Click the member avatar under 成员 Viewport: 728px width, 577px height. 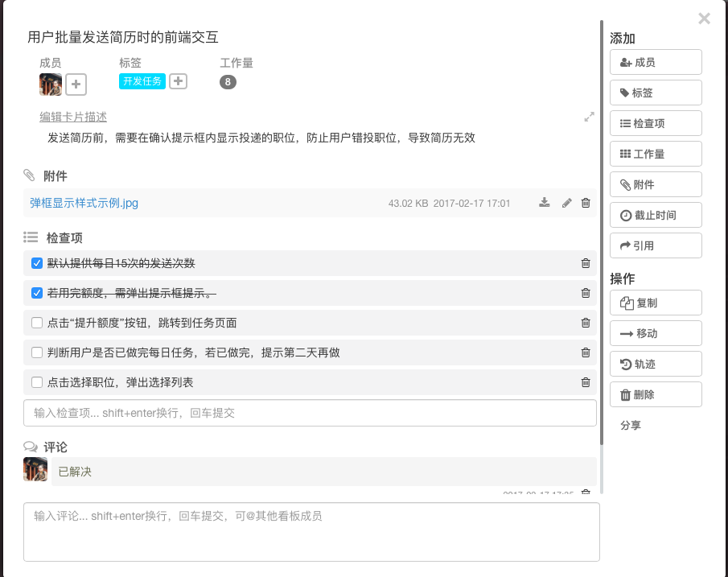click(51, 84)
